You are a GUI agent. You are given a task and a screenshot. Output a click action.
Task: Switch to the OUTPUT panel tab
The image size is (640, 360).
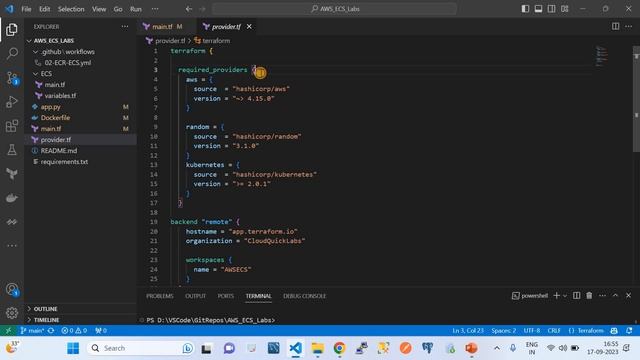(196, 296)
